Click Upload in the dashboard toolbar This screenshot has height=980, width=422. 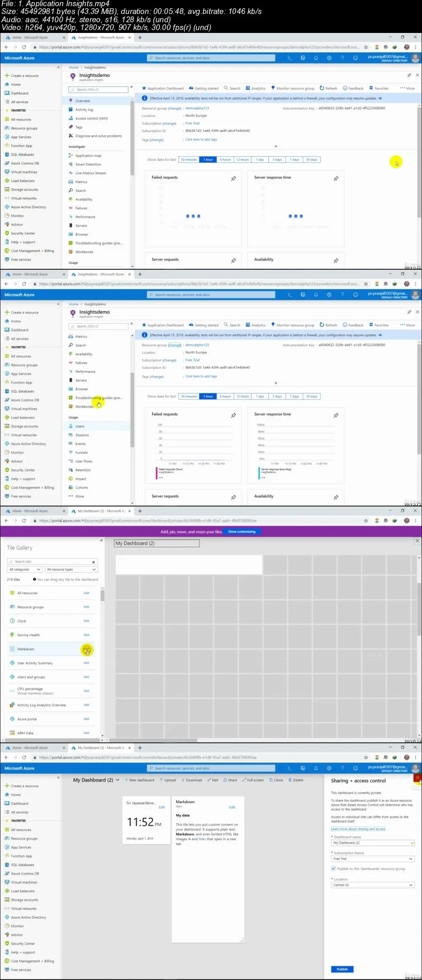[168, 780]
